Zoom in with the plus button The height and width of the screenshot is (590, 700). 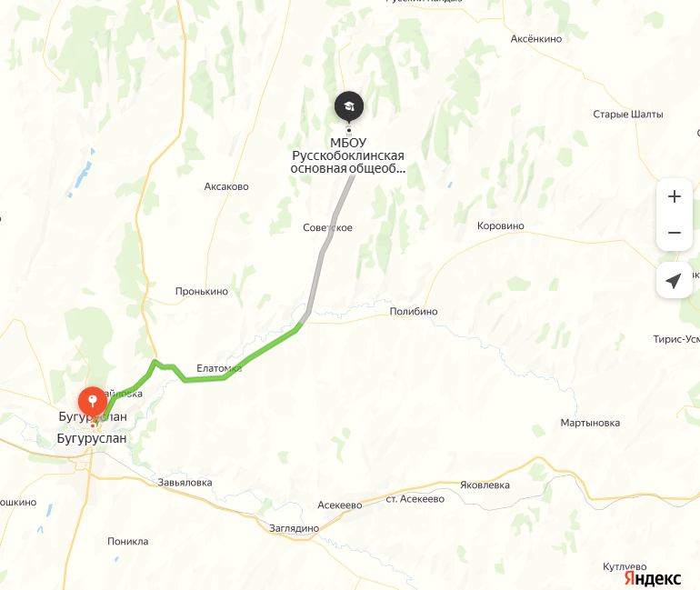pyautogui.click(x=675, y=196)
